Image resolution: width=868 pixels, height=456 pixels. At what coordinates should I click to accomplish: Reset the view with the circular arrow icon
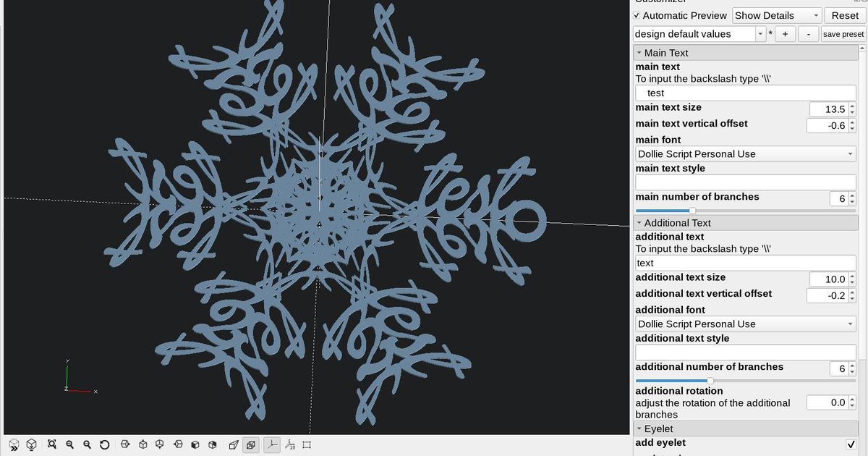point(106,444)
